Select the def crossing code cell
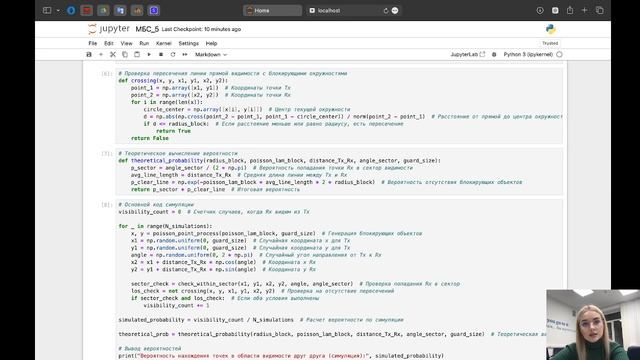The image size is (640, 360). 339,106
